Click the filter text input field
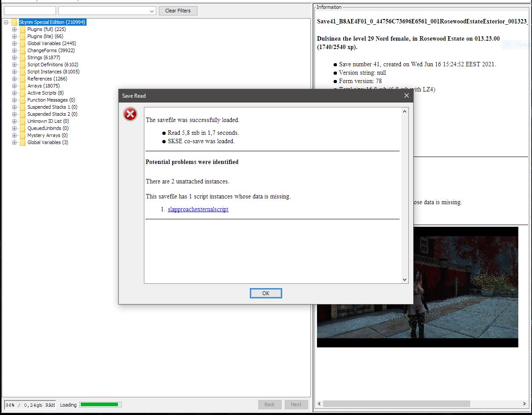Viewport: 532px width, 415px height. (30, 11)
